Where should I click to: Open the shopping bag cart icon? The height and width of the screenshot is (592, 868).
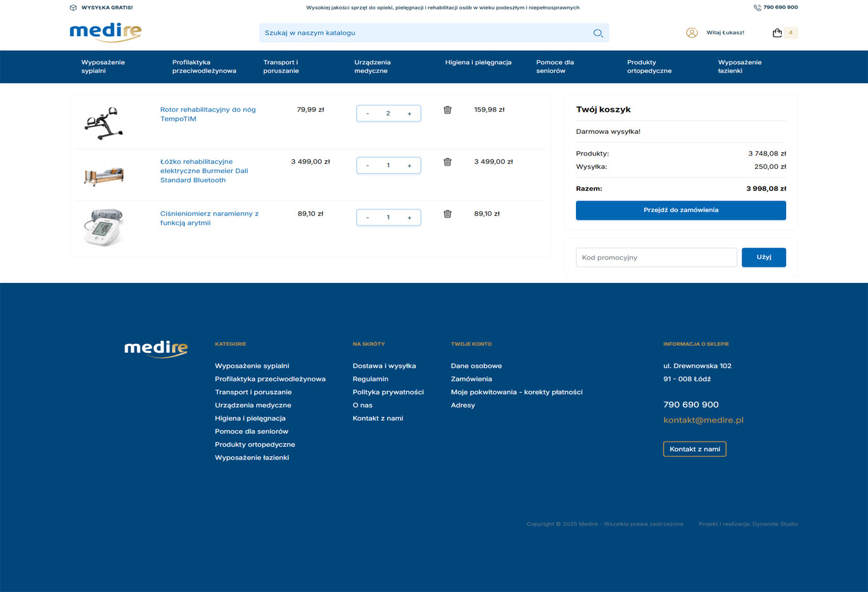(x=777, y=33)
